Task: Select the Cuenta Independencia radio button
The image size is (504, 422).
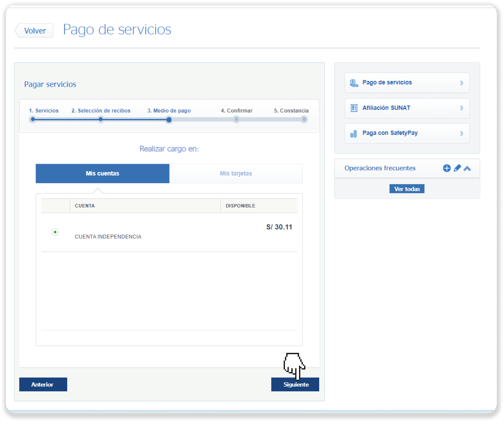Action: pyautogui.click(x=55, y=232)
